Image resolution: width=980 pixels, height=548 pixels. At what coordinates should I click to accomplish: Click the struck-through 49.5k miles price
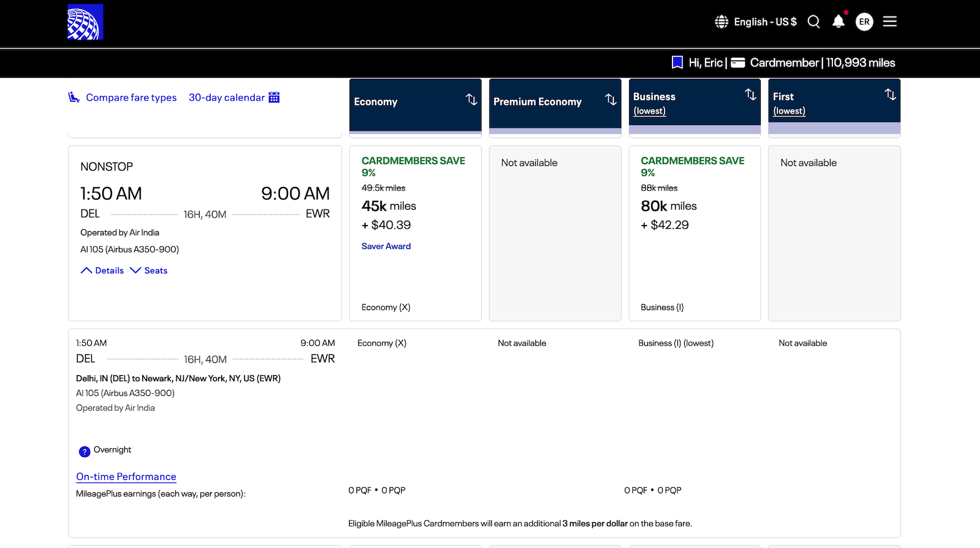(x=383, y=188)
